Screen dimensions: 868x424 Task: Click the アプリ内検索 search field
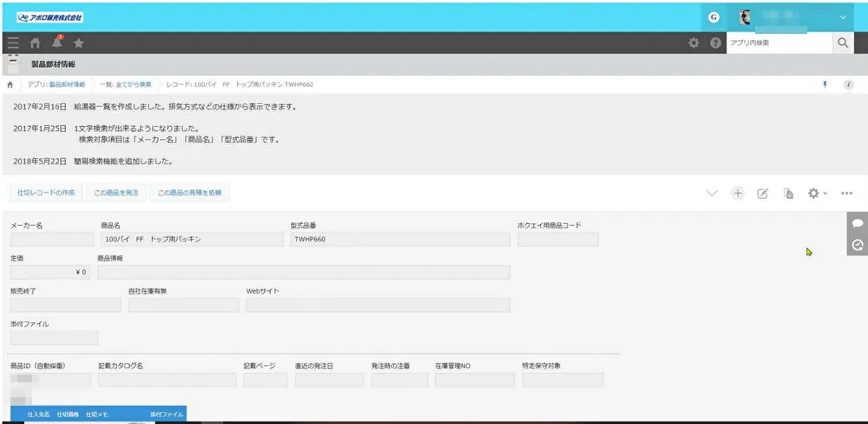pyautogui.click(x=778, y=43)
